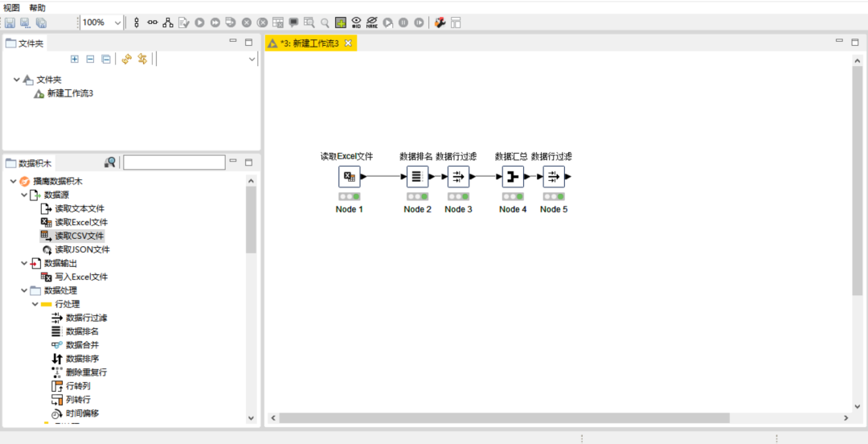Open 文件夹 panel view menu chevron
This screenshot has height=444, width=868.
(x=252, y=60)
